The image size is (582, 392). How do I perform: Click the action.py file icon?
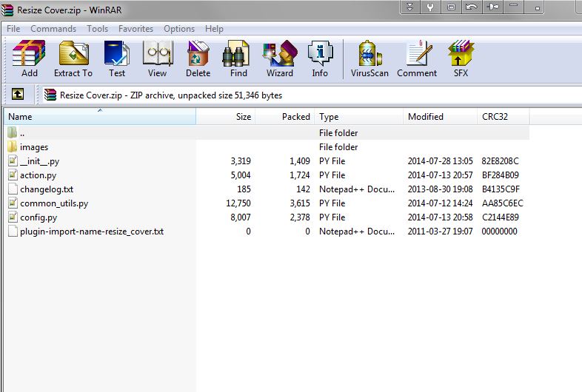coord(13,175)
